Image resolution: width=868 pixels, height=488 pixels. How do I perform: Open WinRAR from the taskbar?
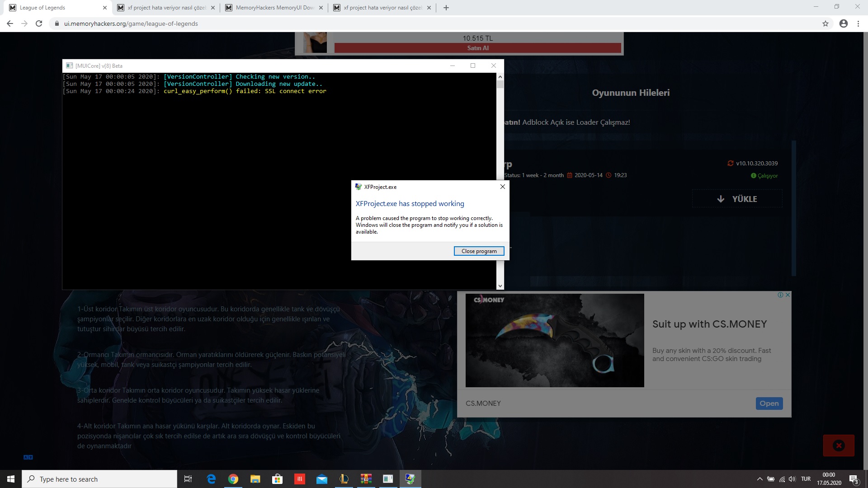pyautogui.click(x=366, y=479)
